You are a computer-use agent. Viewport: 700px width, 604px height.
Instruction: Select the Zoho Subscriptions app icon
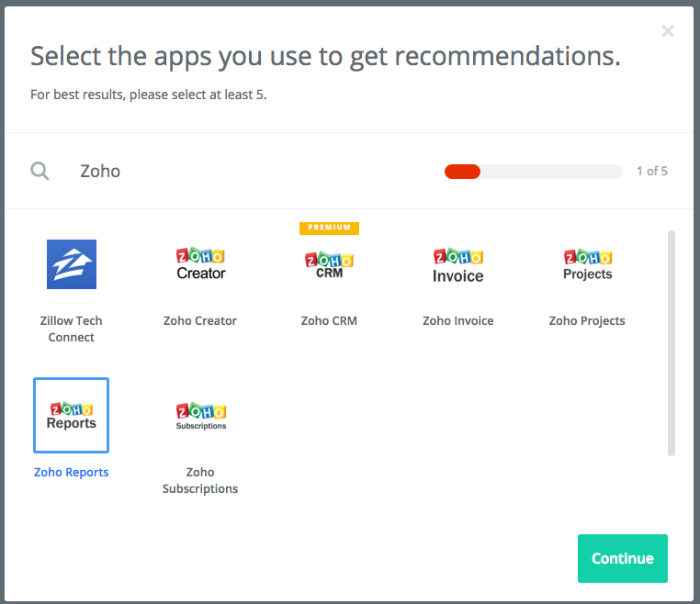pyautogui.click(x=200, y=415)
